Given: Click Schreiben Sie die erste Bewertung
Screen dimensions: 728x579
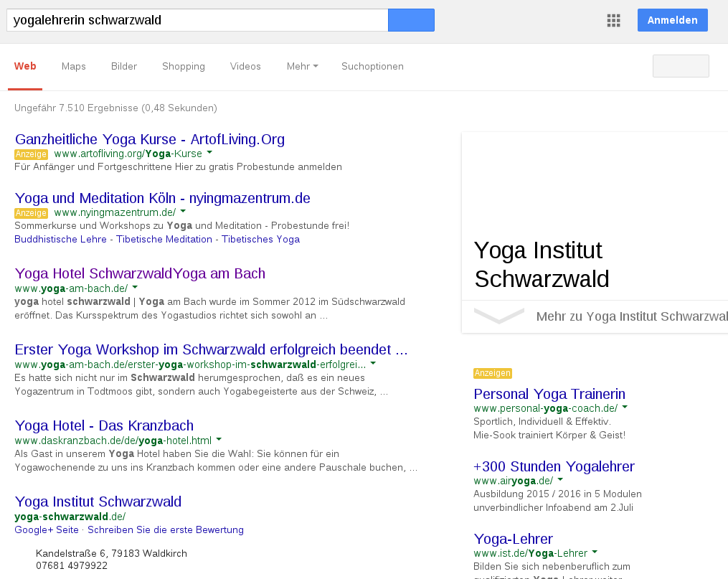Looking at the screenshot, I should (x=165, y=529).
